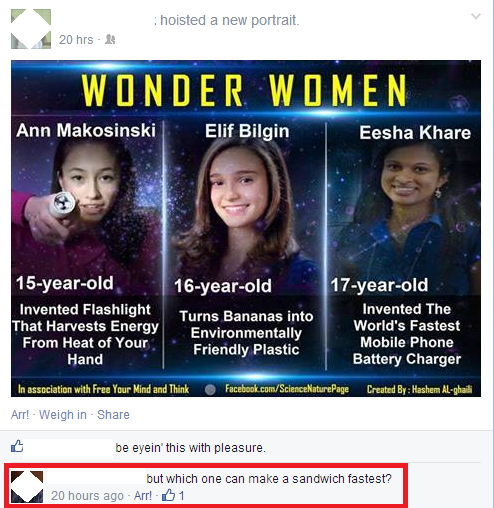
Task: Click the 'be eyein' this with pleasure' text
Action: (190, 448)
